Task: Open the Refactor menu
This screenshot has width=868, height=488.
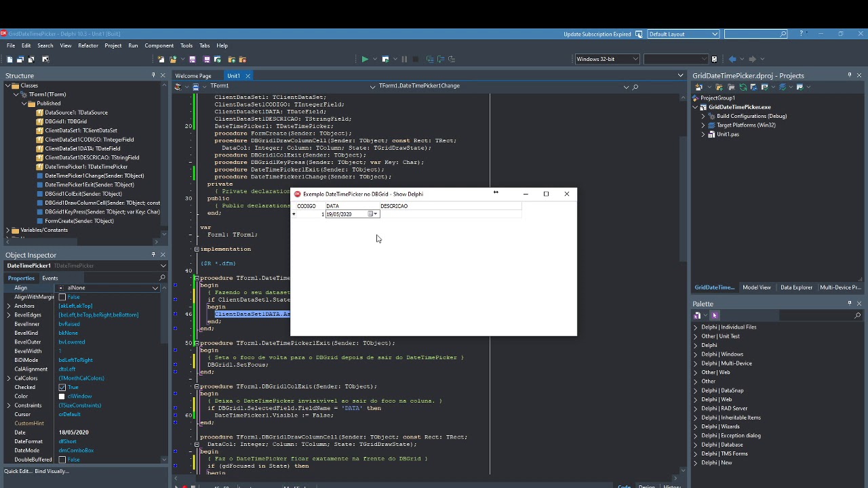Action: click(x=88, y=45)
